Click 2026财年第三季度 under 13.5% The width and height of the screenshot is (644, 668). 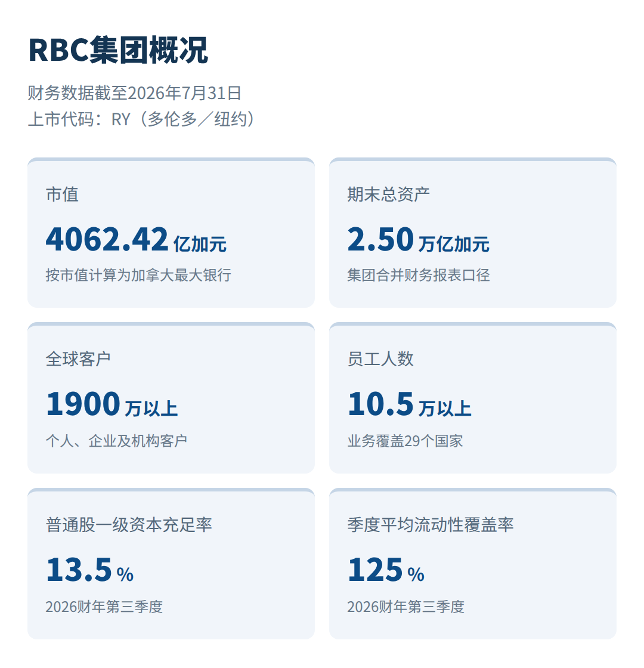click(x=104, y=606)
